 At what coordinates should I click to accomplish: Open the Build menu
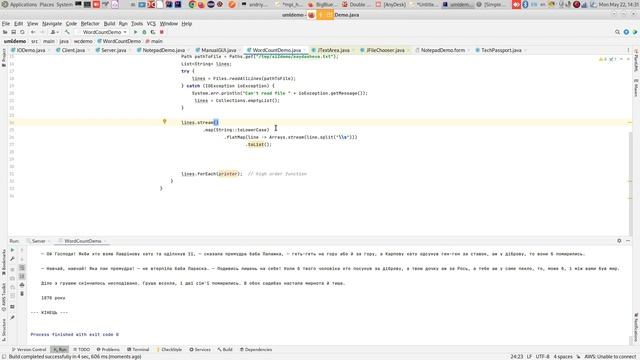[x=109, y=24]
